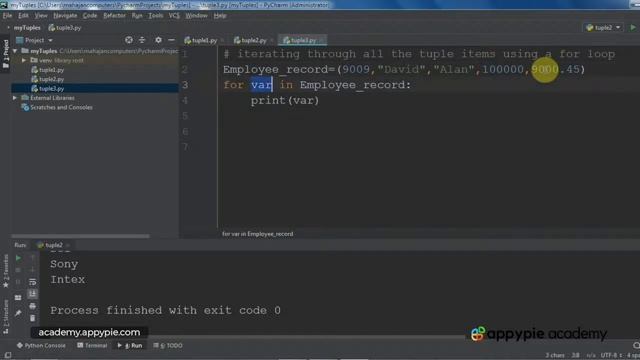This screenshot has height=360, width=640.
Task: Toggle the Run tool window button
Action: (x=130, y=345)
